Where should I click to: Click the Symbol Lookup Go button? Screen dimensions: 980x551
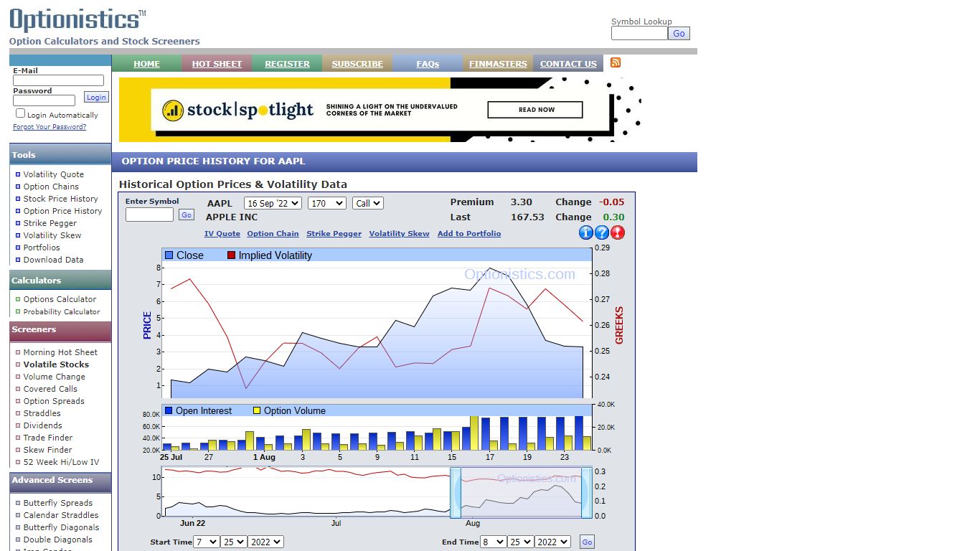pyautogui.click(x=679, y=33)
